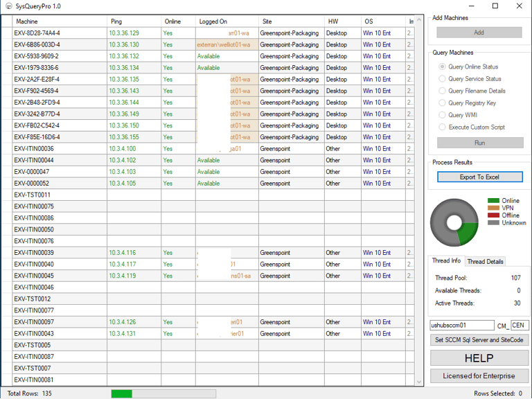Viewport: 532px width, 399px height.
Task: Click the Add machines button
Action: click(x=479, y=33)
